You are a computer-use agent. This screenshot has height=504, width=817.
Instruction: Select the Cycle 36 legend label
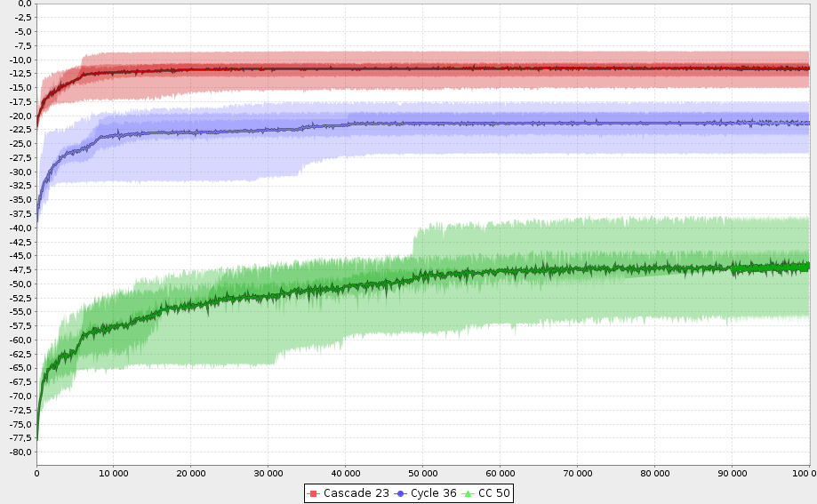tap(433, 492)
